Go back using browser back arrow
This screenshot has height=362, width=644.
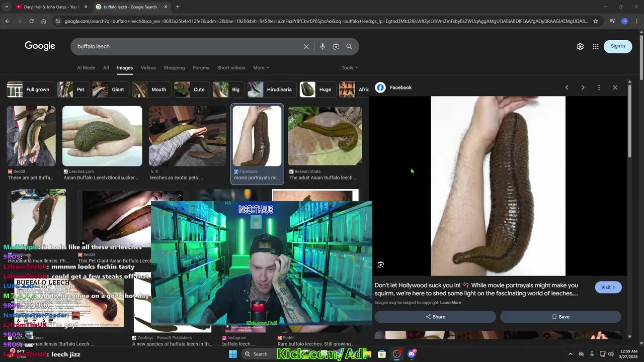(x=7, y=21)
